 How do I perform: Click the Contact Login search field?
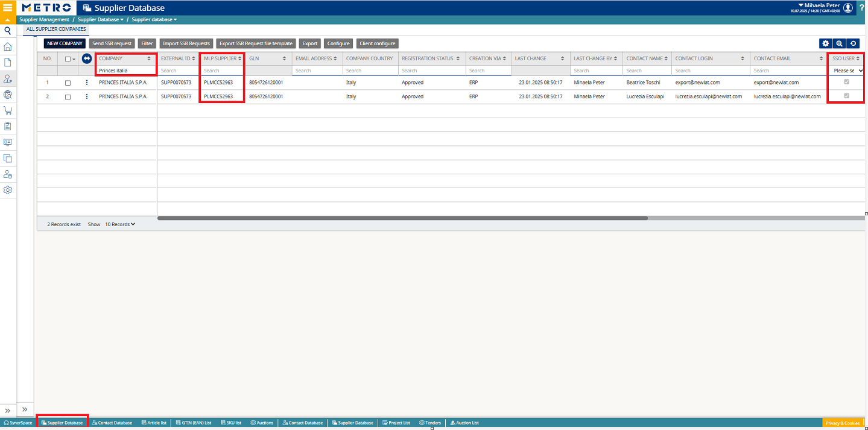[x=711, y=71]
